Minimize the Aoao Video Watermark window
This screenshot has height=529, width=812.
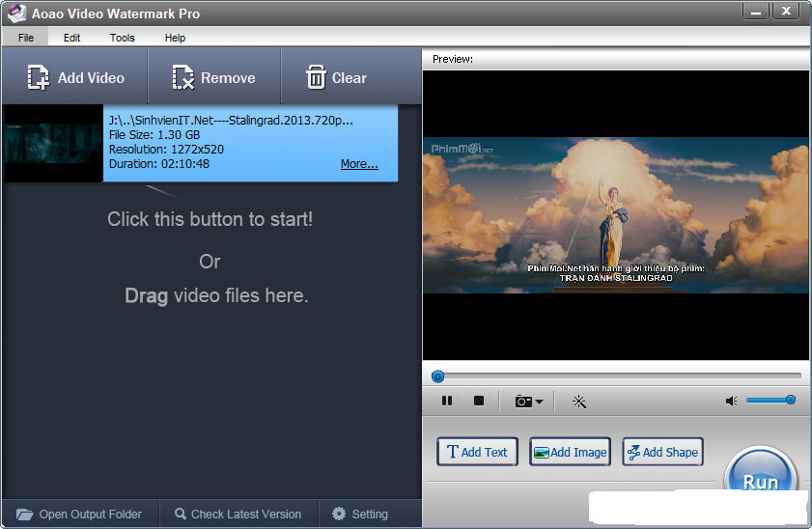tap(756, 12)
